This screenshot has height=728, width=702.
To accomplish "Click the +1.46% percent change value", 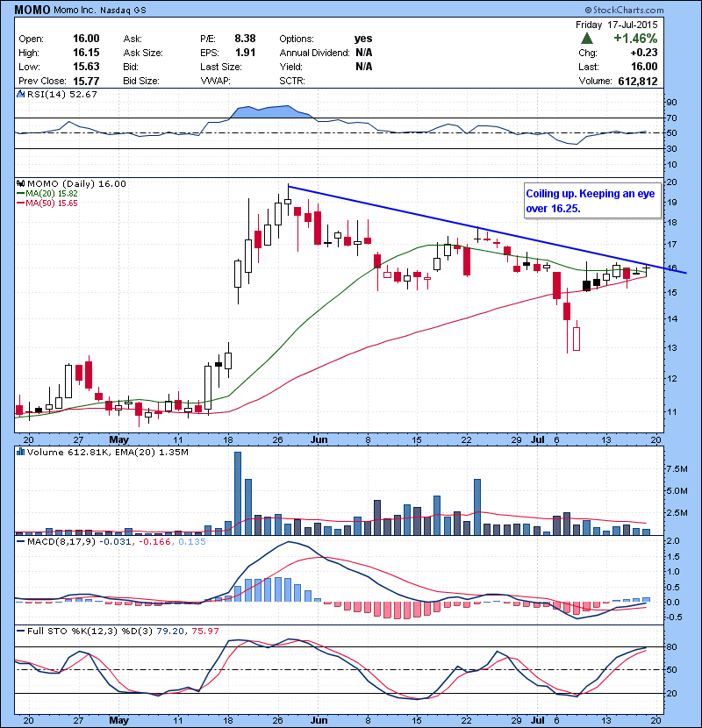I will coord(635,39).
